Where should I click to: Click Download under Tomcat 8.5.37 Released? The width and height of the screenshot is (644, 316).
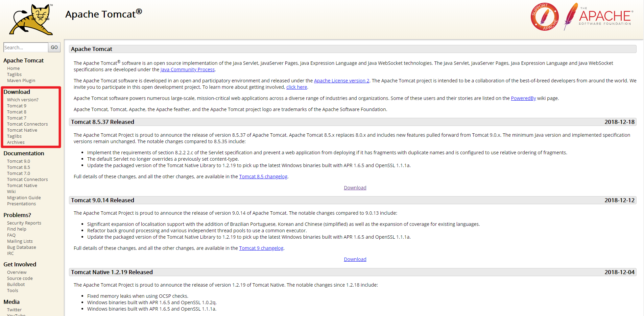click(x=355, y=188)
